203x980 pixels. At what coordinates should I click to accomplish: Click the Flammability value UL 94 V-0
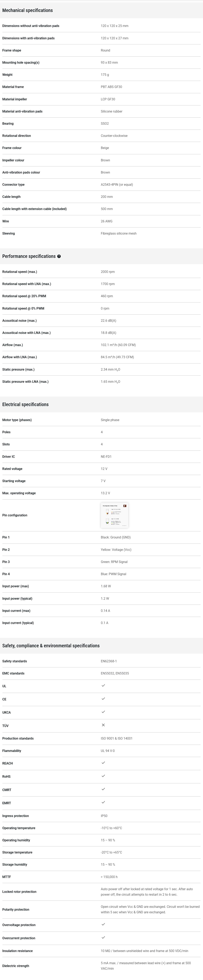coord(108,751)
